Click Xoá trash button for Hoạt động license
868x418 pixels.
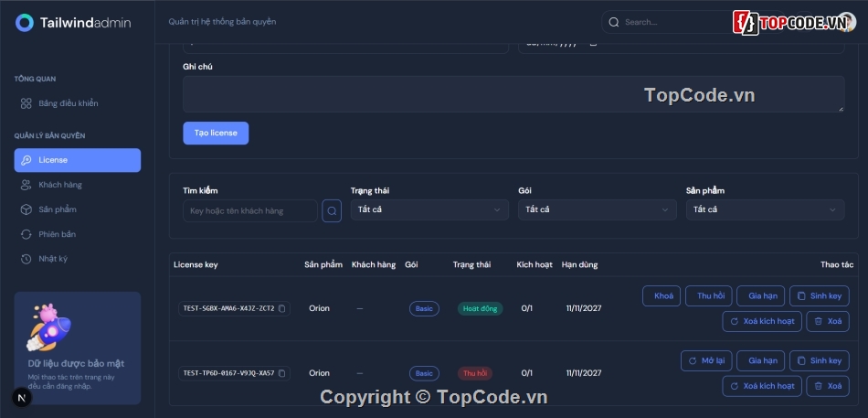(x=828, y=322)
